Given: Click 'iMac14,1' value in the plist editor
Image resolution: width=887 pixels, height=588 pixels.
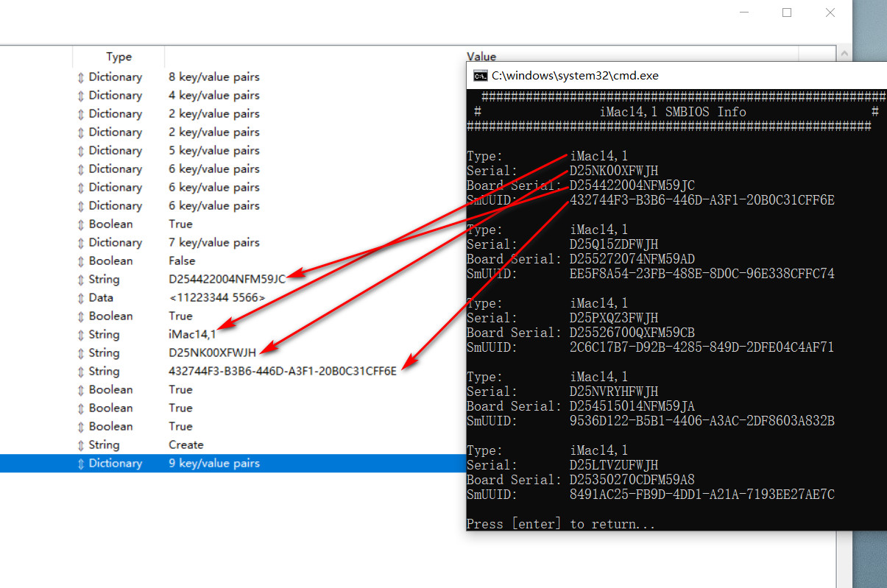Looking at the screenshot, I should coord(192,335).
